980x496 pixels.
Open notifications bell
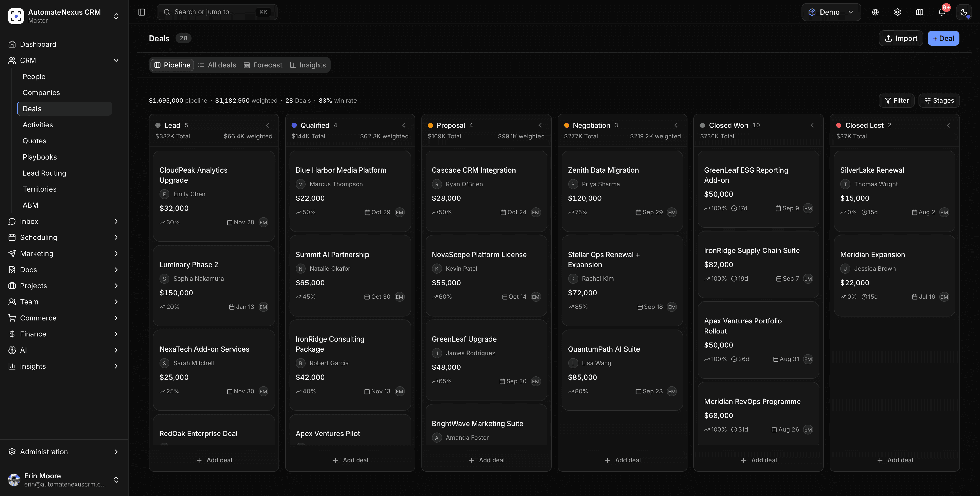tap(941, 12)
